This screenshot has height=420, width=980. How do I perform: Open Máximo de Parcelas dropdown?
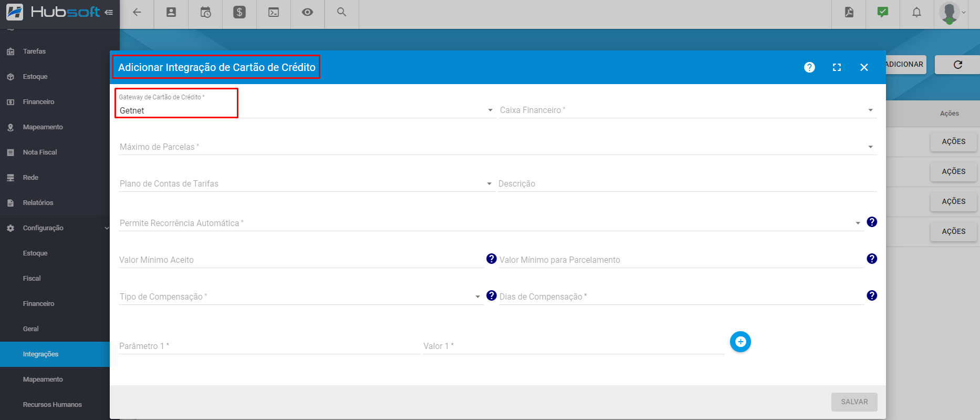point(497,147)
